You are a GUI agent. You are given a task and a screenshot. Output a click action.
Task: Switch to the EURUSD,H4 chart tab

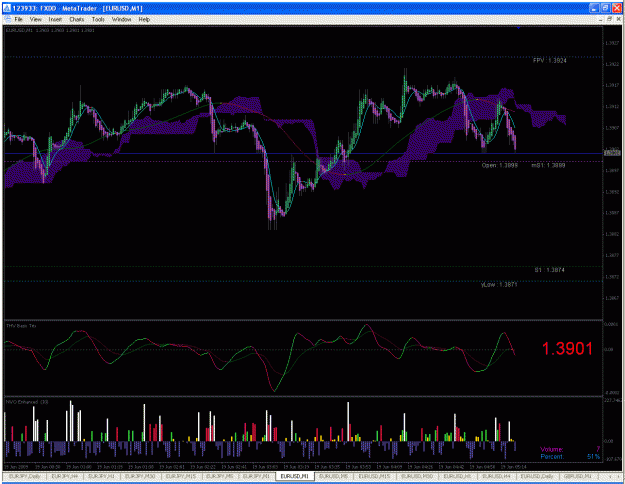(x=496, y=476)
